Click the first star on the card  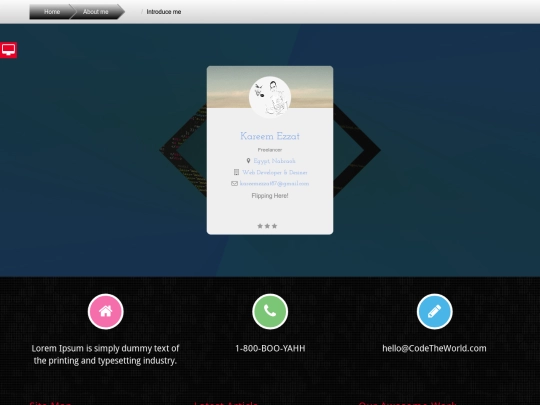[260, 226]
